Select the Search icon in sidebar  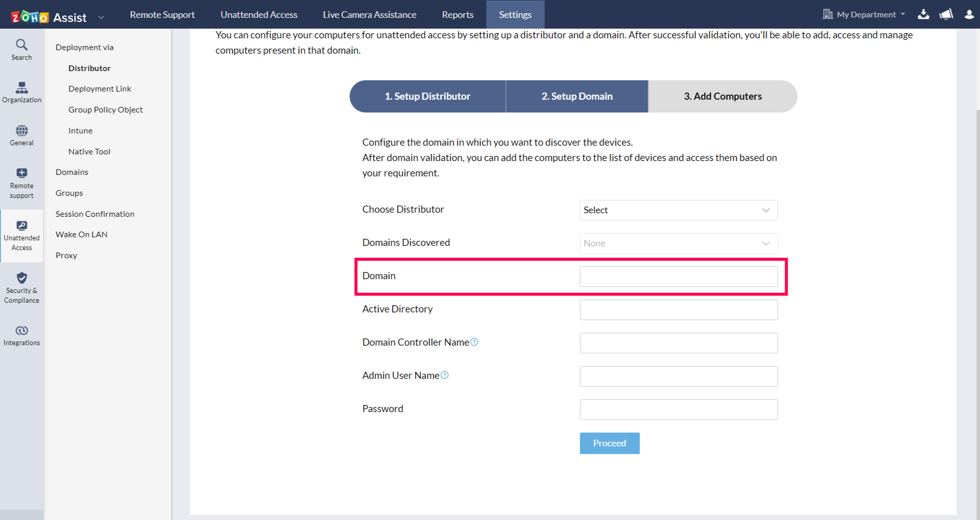(21, 49)
